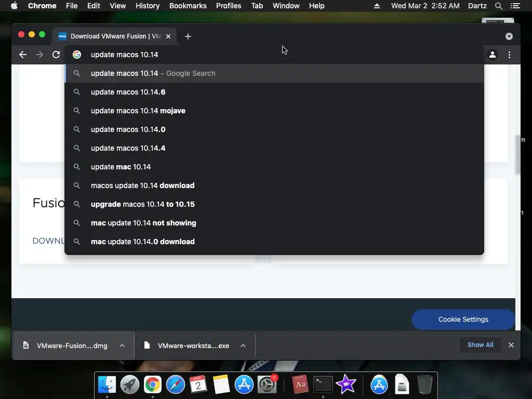Expand options for VMware-workstation exe download
This screenshot has width=532, height=399.
243,345
